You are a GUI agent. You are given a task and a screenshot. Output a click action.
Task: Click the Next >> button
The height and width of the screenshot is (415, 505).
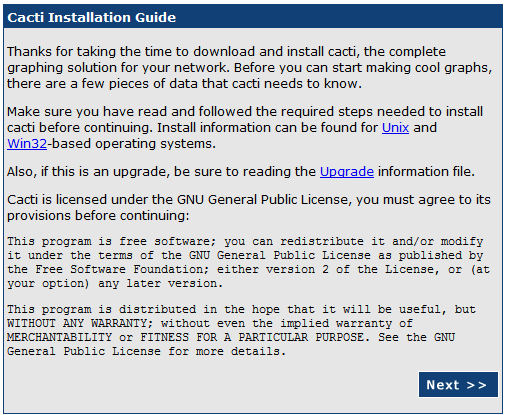(458, 385)
